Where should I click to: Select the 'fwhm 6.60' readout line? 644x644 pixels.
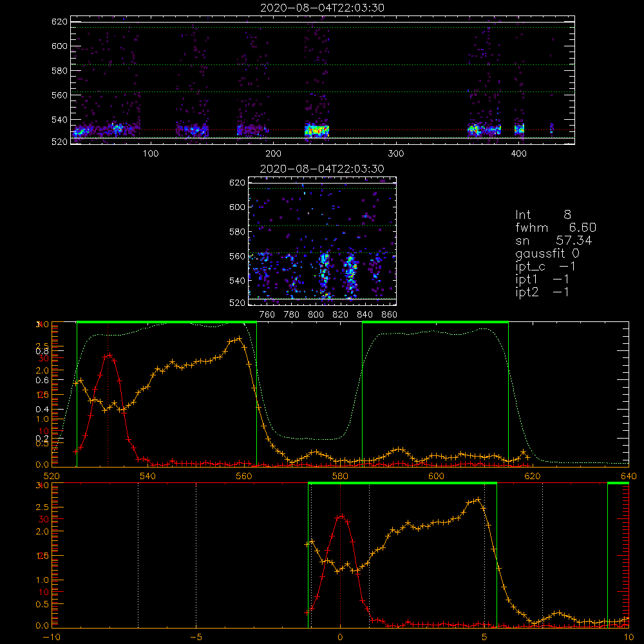pyautogui.click(x=556, y=227)
